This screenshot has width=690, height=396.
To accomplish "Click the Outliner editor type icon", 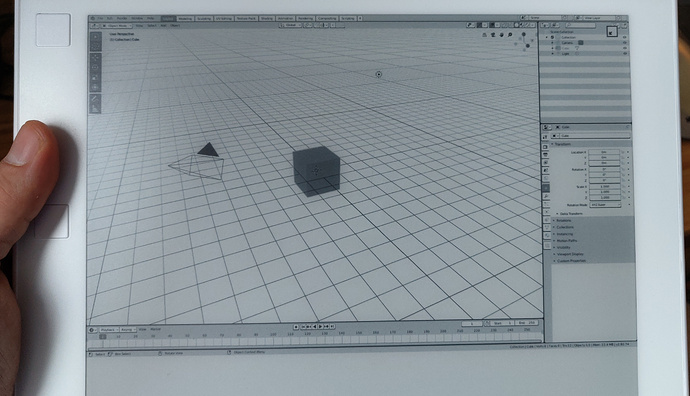I will click(x=545, y=25).
